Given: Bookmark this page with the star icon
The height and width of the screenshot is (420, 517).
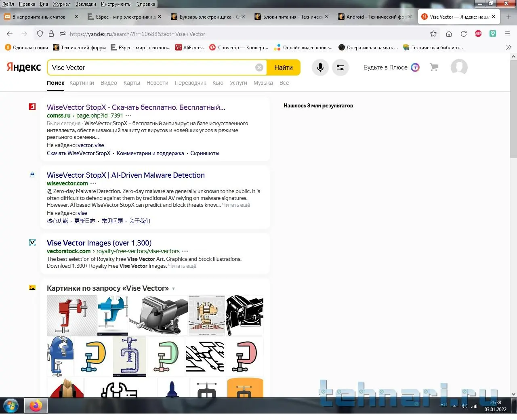Looking at the screenshot, I should (433, 34).
